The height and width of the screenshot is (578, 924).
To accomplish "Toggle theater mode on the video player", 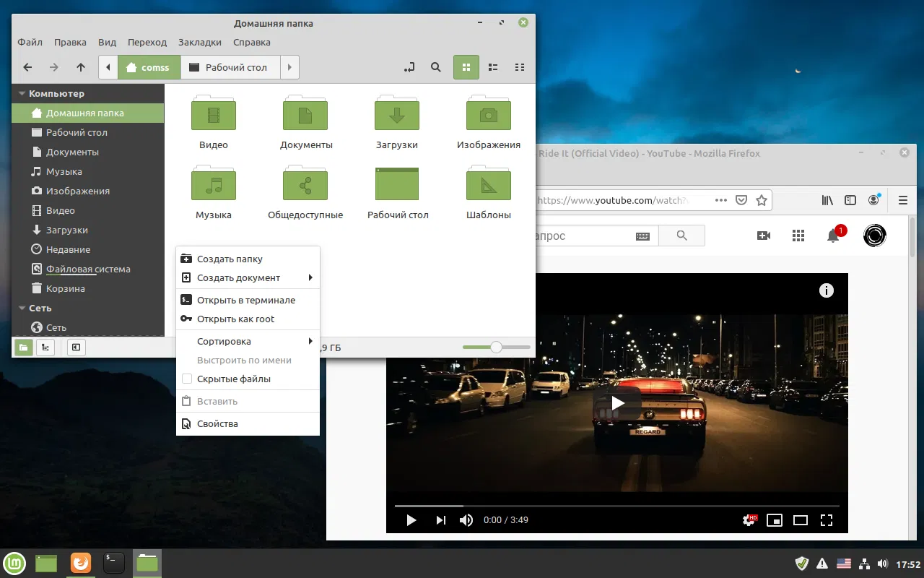I will coord(800,519).
